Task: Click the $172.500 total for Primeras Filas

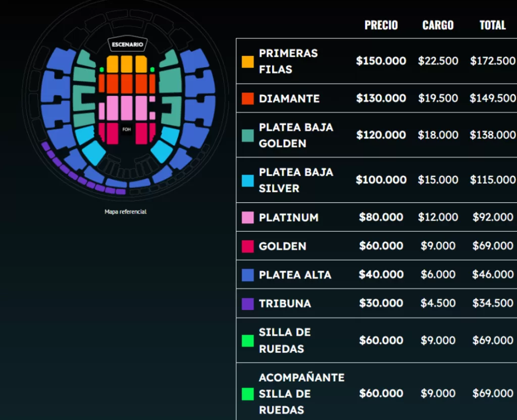Action: point(493,61)
